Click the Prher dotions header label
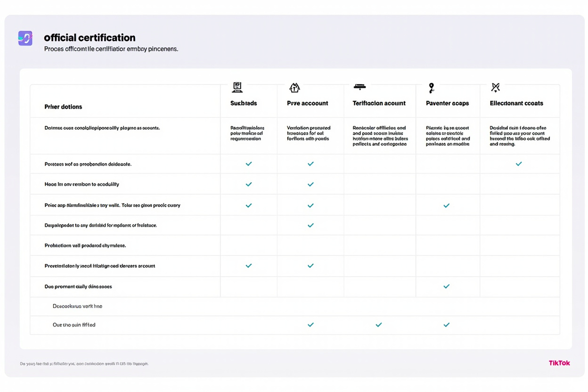 [x=63, y=107]
